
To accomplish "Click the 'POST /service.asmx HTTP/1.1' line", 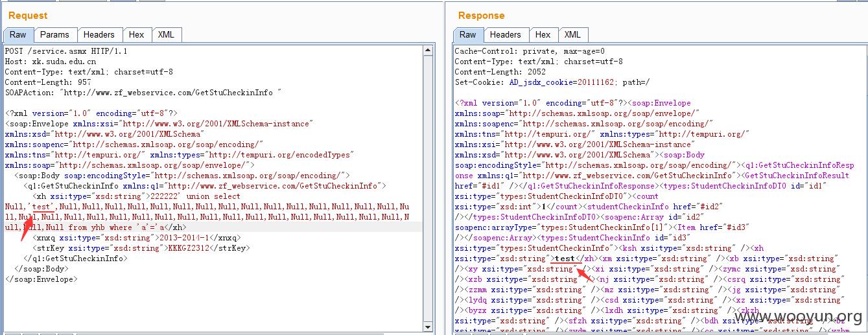I will tap(66, 51).
